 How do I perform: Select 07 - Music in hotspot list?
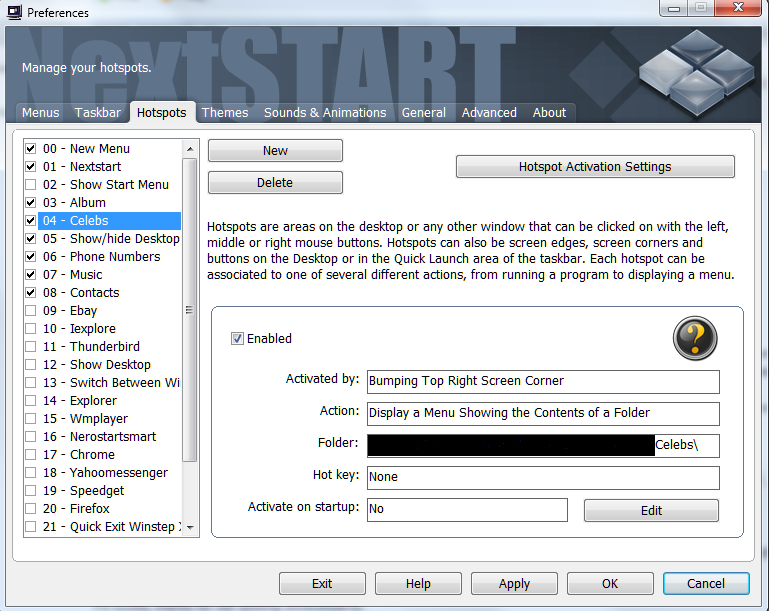click(x=86, y=275)
